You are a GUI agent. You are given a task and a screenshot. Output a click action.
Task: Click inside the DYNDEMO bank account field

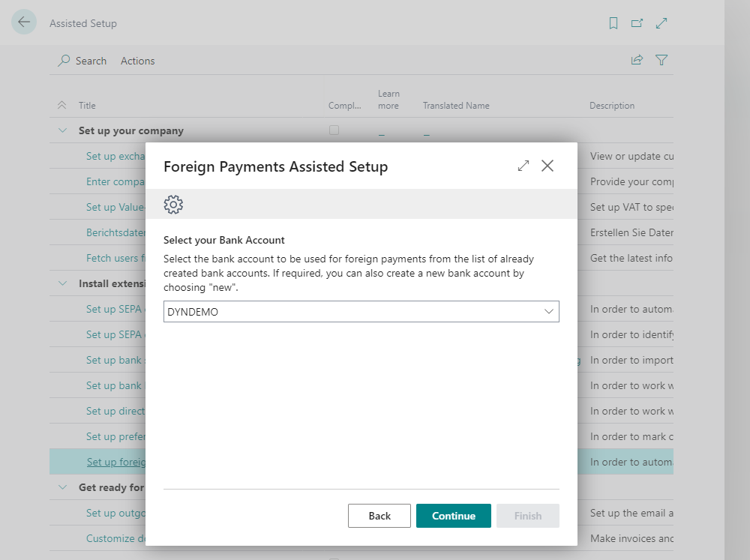[x=300, y=311]
